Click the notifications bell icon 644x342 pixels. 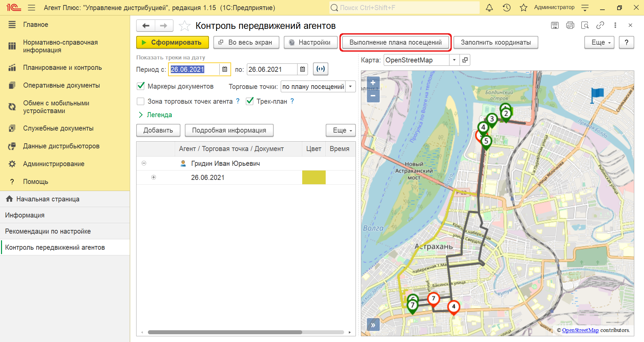pos(489,7)
